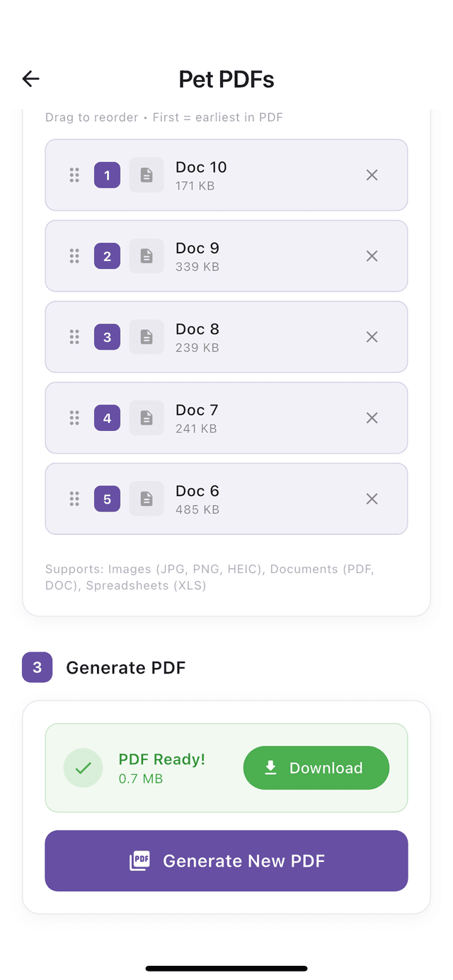Select the order badge showing 1 on Doc 10
Image resolution: width=453 pixels, height=980 pixels.
point(107,175)
